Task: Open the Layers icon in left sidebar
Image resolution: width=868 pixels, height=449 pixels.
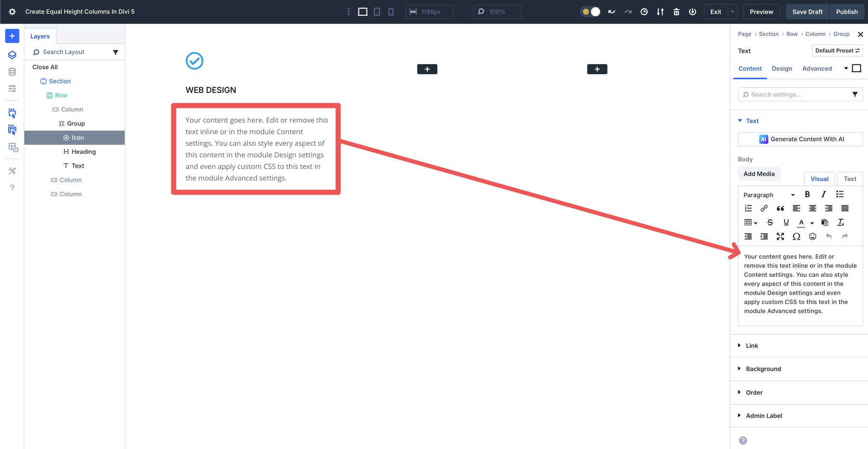Action: coord(12,55)
